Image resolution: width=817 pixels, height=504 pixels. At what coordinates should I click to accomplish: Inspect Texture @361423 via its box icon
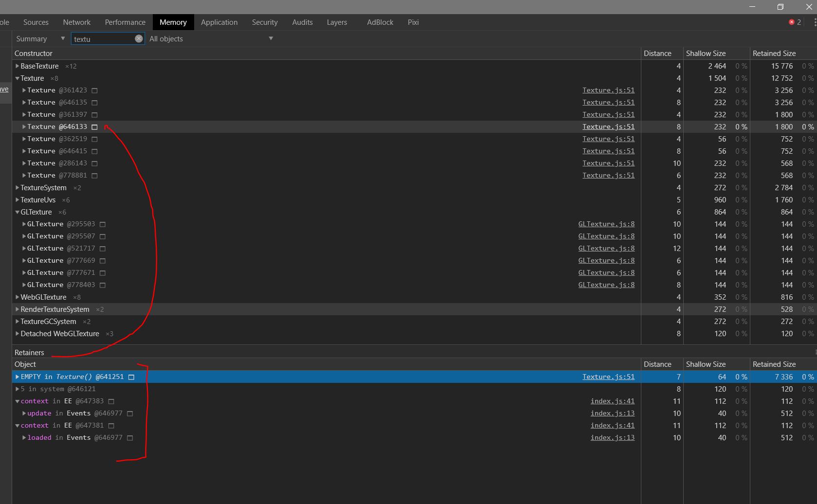(94, 90)
